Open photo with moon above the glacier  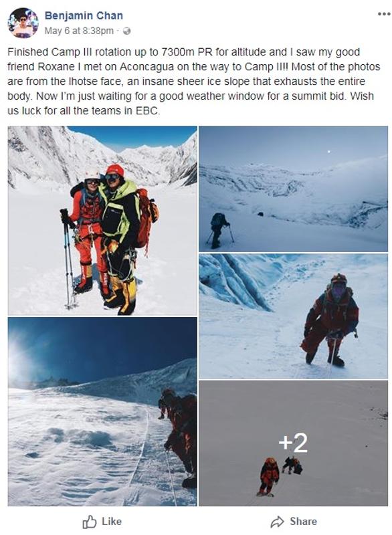(294, 189)
